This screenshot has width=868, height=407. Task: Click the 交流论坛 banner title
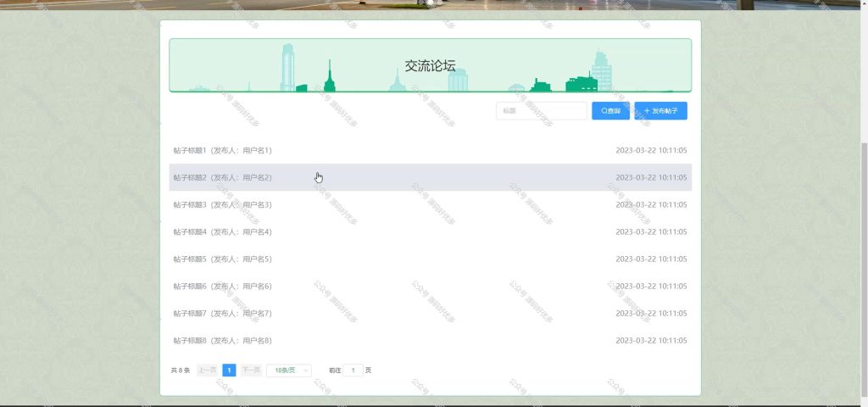point(430,66)
